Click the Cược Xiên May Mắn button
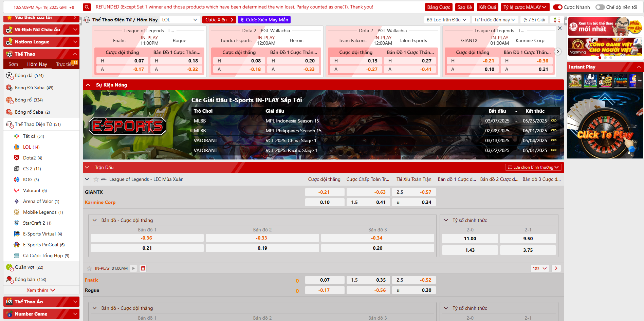The height and width of the screenshot is (321, 644). point(264,20)
